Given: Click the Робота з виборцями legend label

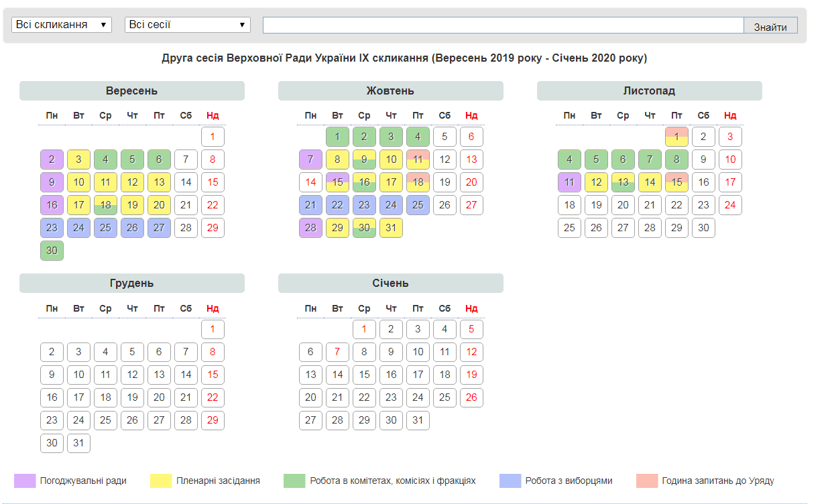Looking at the screenshot, I should point(569,481).
